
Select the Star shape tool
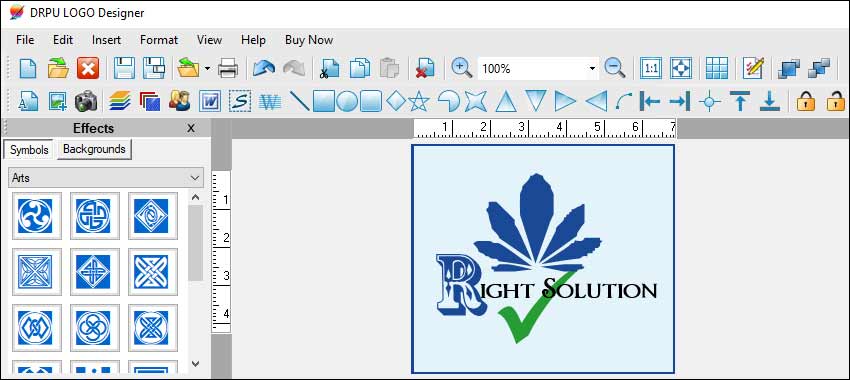(x=419, y=101)
